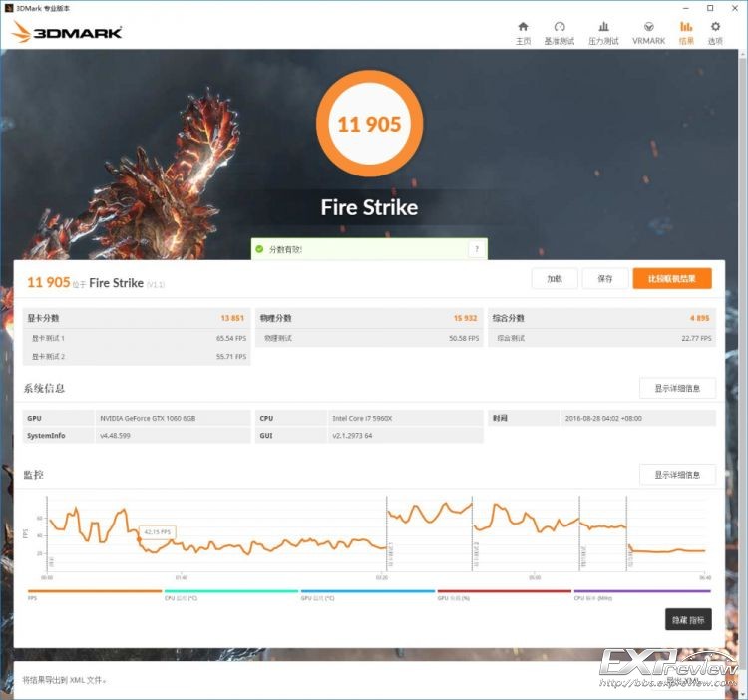Click the 42.15 FPS point on graph
The width and height of the screenshot is (748, 700).
click(140, 539)
